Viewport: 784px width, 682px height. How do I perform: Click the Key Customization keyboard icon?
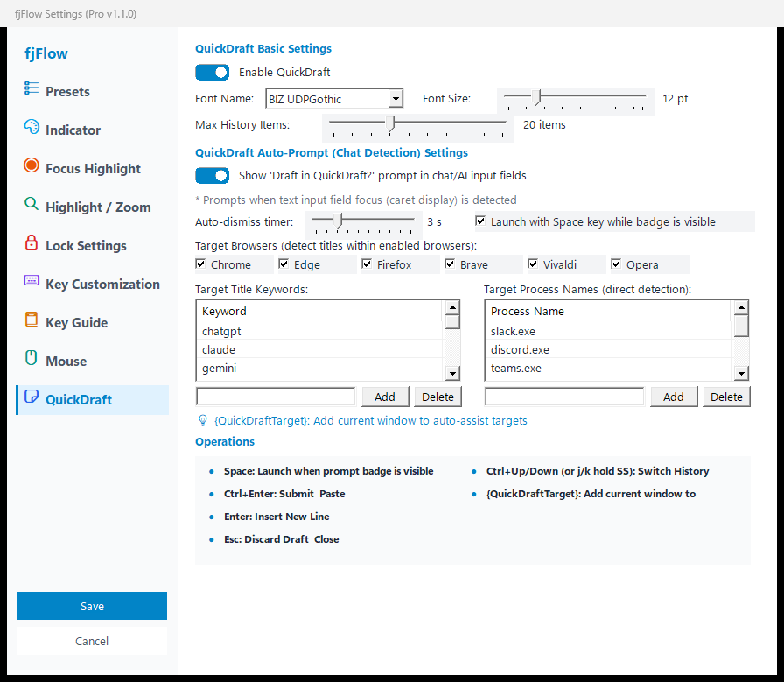[31, 280]
